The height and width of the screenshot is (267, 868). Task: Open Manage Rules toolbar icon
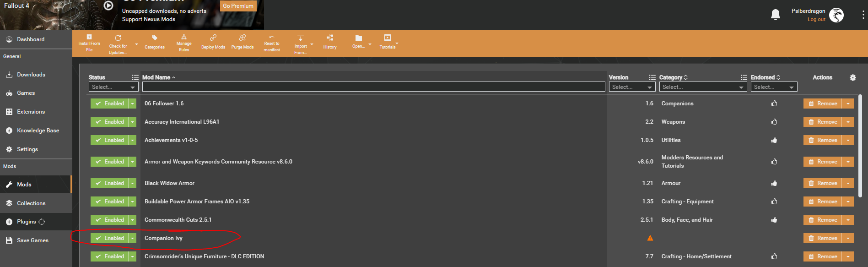184,37
